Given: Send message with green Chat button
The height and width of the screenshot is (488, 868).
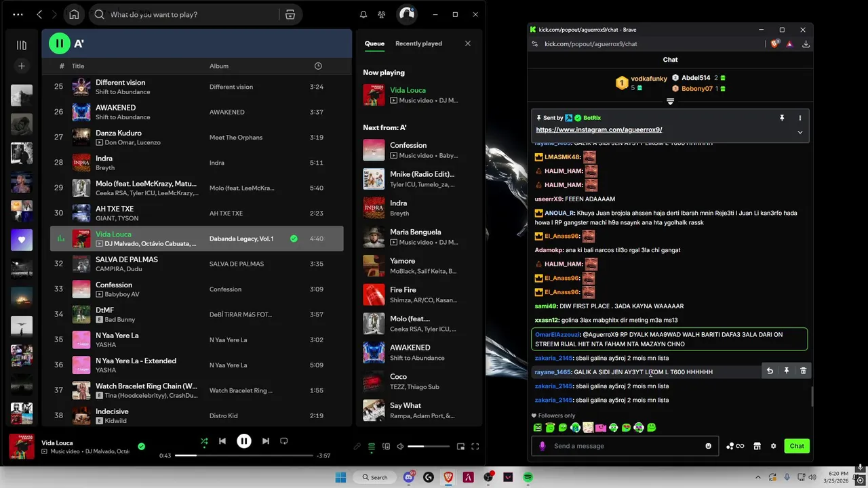Looking at the screenshot, I should [797, 446].
